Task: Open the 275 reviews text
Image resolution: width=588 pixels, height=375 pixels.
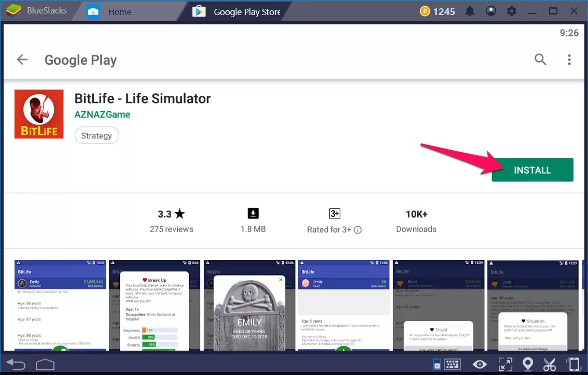Action: pyautogui.click(x=172, y=229)
